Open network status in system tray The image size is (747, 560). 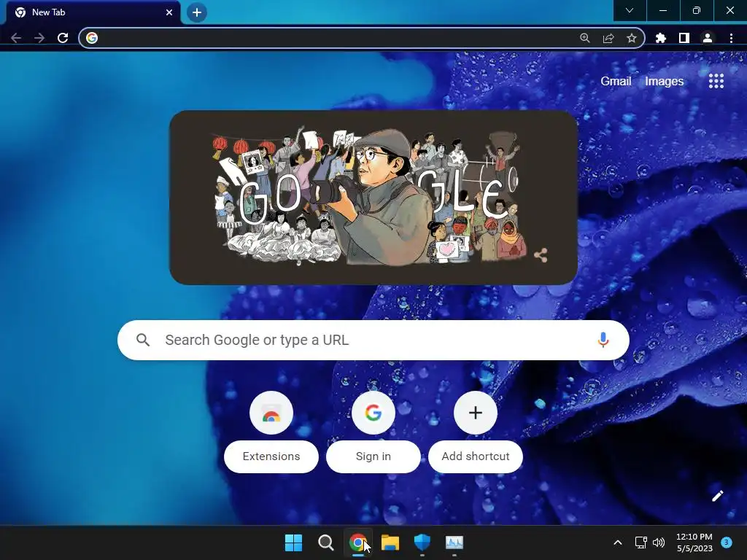(640, 542)
